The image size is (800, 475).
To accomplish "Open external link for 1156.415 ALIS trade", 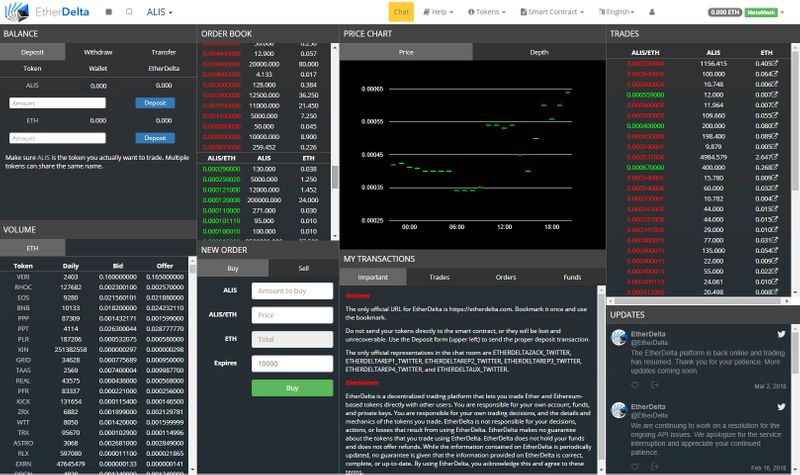I will [775, 64].
